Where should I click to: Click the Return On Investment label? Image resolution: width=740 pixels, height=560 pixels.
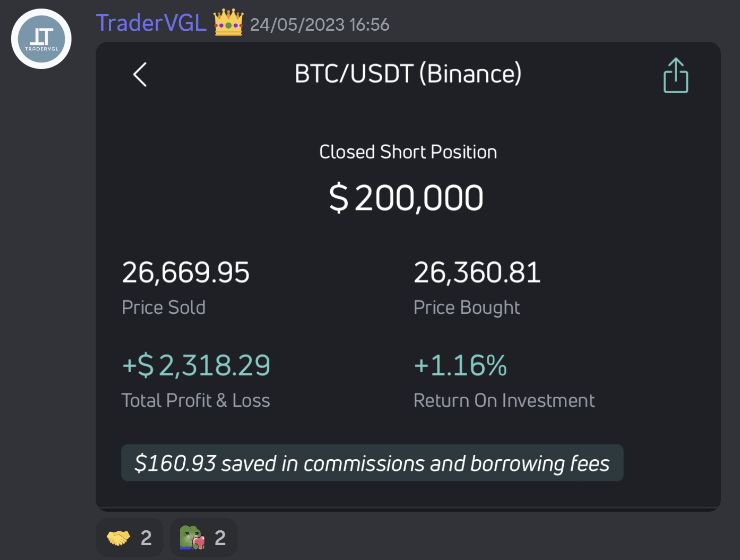504,400
